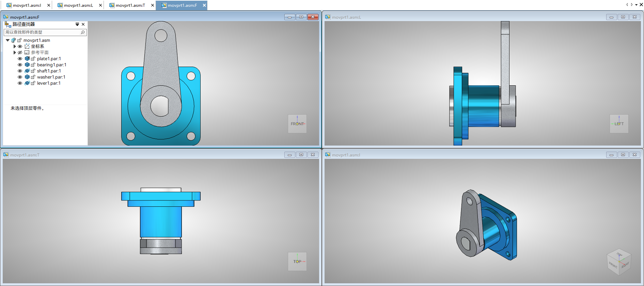Hide shaft1.par:1 using its eye icon
Image resolution: width=644 pixels, height=286 pixels.
click(20, 71)
